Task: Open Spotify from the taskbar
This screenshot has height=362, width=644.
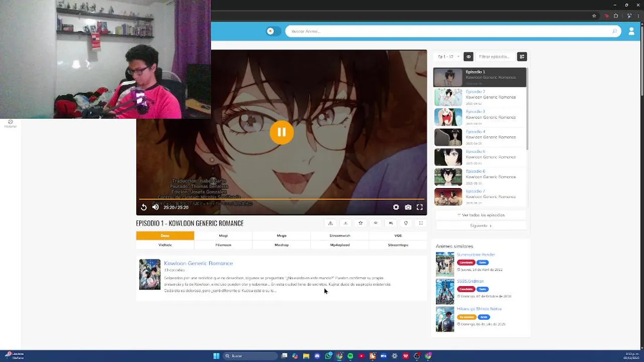Action: tap(350, 356)
